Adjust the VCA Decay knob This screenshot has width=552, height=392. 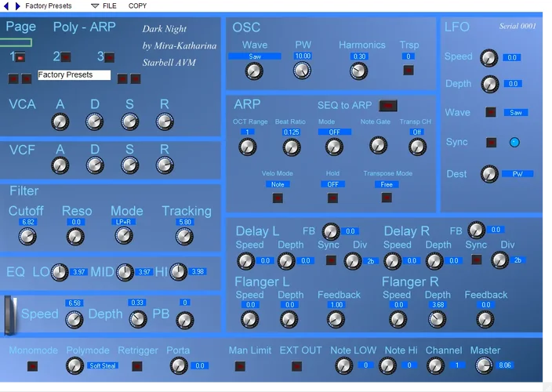click(x=95, y=122)
